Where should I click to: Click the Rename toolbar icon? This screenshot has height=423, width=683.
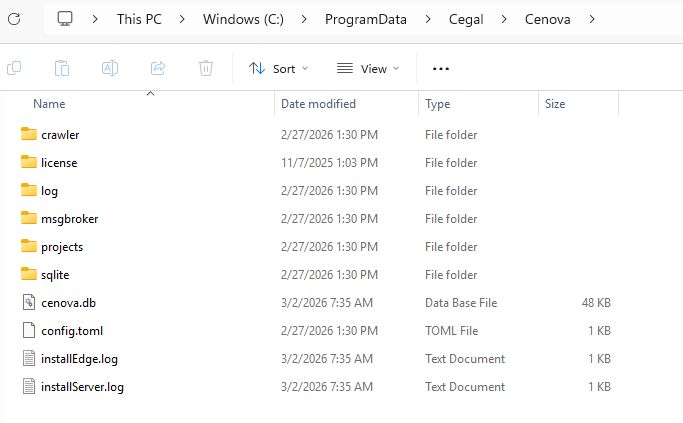point(110,68)
